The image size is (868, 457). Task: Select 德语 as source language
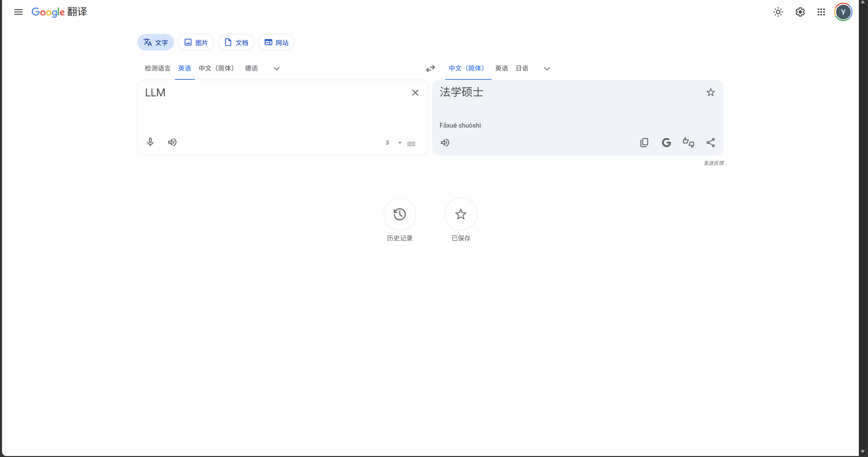pyautogui.click(x=251, y=69)
